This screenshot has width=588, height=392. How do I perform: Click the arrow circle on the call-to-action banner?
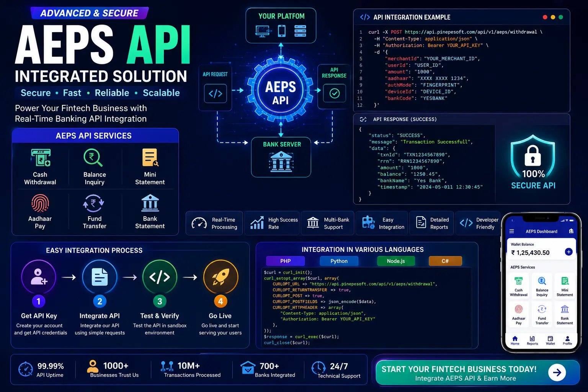pyautogui.click(x=557, y=372)
